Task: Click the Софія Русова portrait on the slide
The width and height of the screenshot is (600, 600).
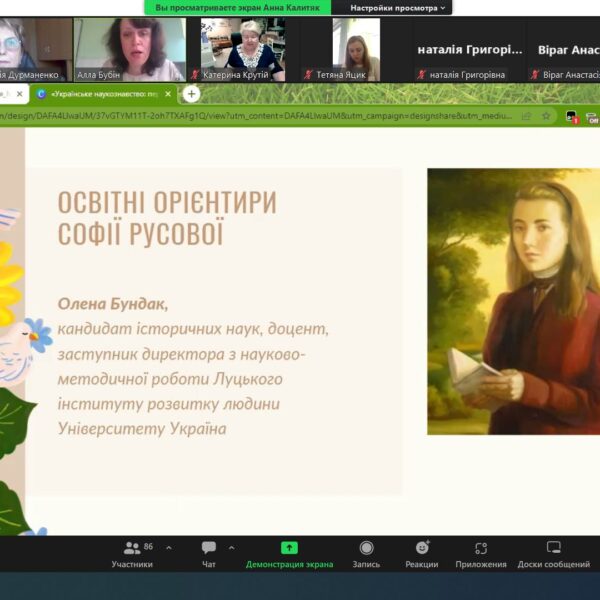Action: (513, 300)
